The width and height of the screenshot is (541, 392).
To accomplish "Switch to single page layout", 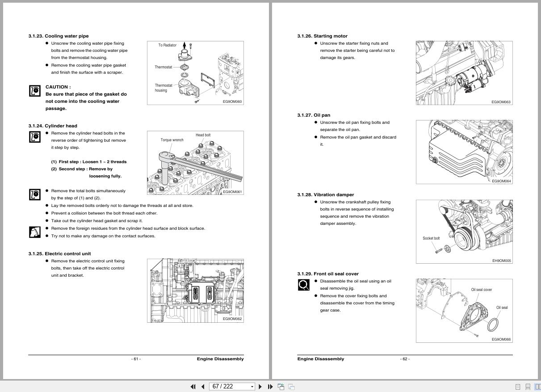I will (518, 387).
